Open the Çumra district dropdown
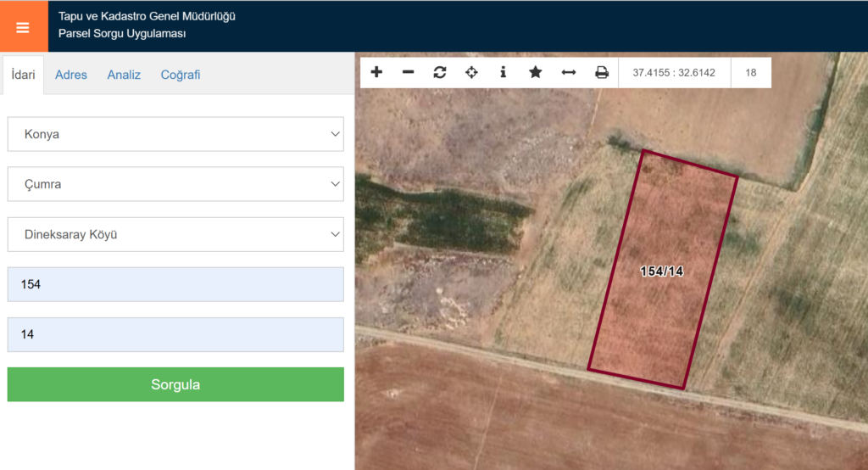The image size is (868, 470). coord(175,184)
